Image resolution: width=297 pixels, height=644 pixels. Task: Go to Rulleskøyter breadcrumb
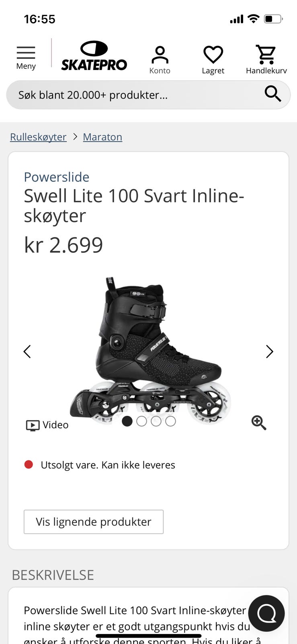click(x=38, y=137)
